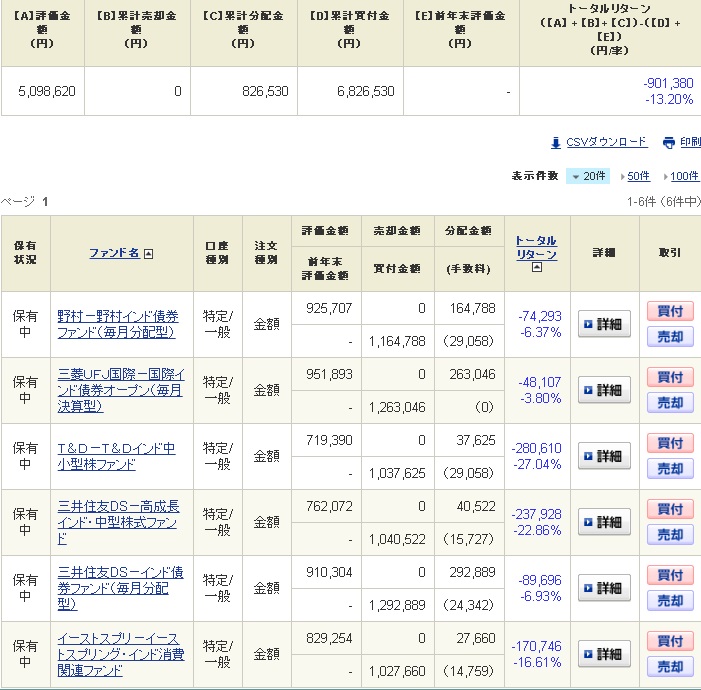The height and width of the screenshot is (690, 701).
Task: Click the sort icon next to ファンド名
Action: click(x=148, y=254)
